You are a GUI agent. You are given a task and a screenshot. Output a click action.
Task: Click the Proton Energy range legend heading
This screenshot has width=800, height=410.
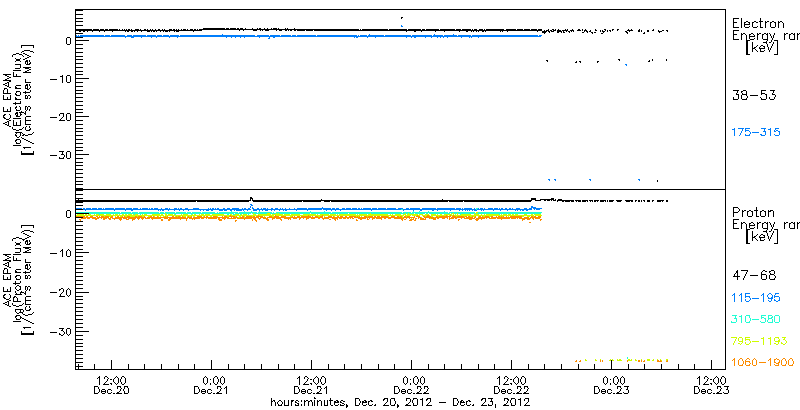click(x=765, y=224)
